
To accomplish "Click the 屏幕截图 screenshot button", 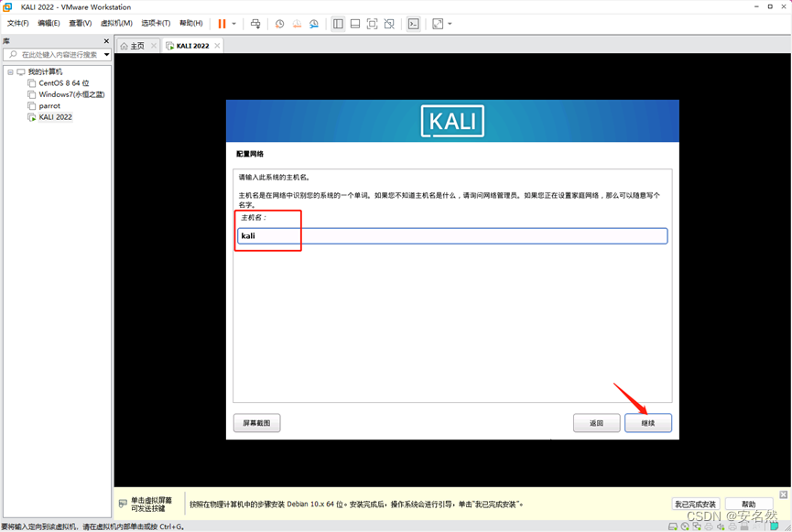I will coord(256,423).
